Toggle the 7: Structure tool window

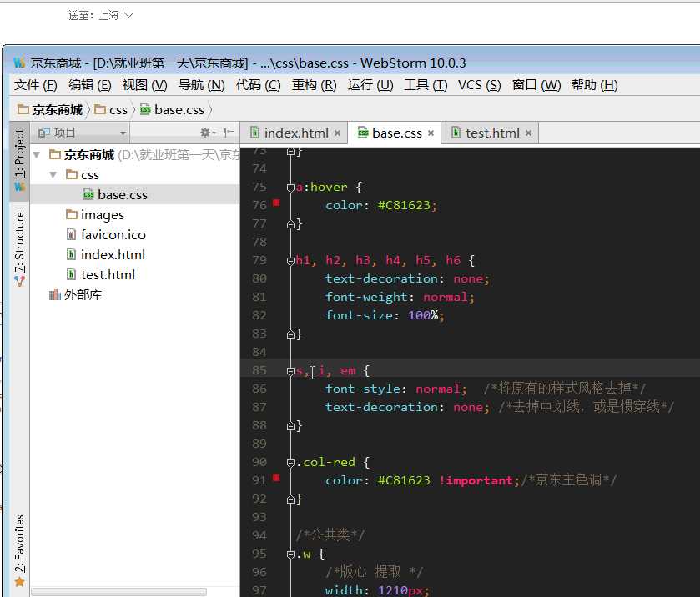pyautogui.click(x=19, y=248)
